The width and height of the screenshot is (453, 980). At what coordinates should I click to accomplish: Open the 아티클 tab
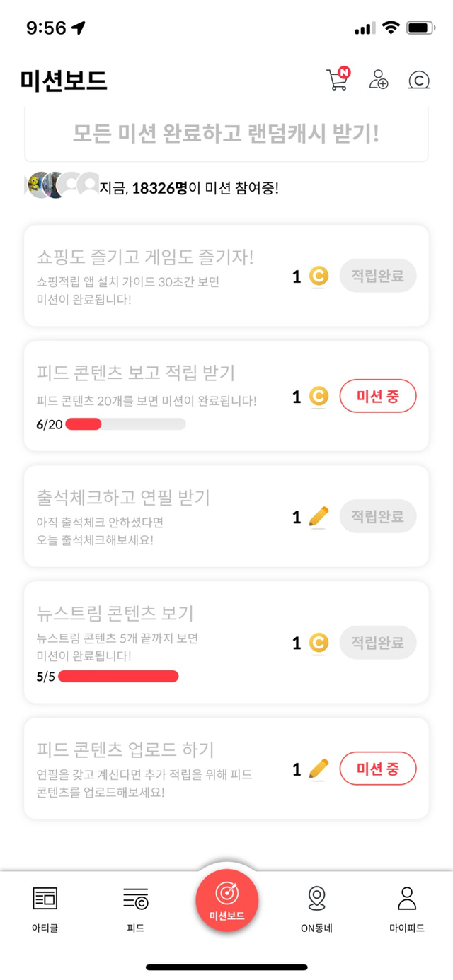[x=45, y=907]
